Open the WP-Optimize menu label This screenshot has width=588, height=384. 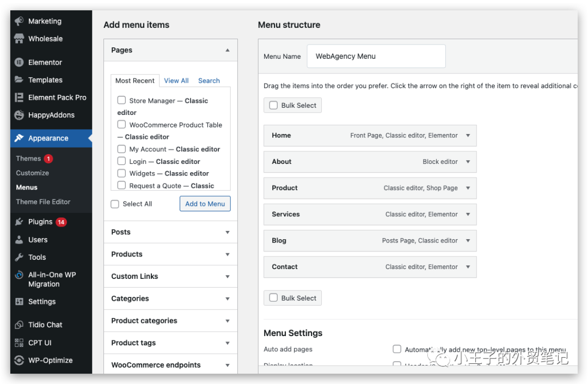(50, 361)
